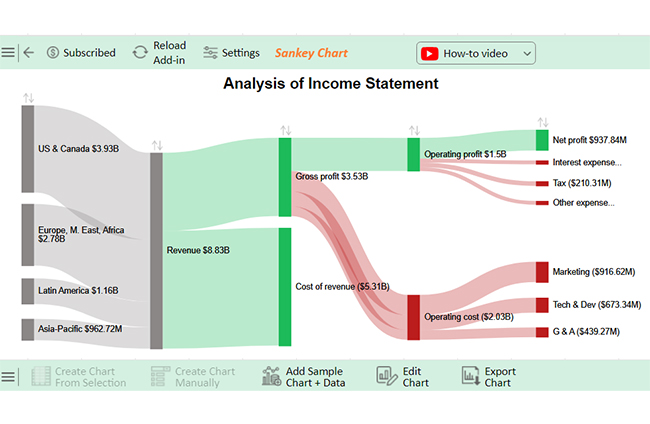
Task: Click the Add Sample Chart + Data icon
Action: 272,376
